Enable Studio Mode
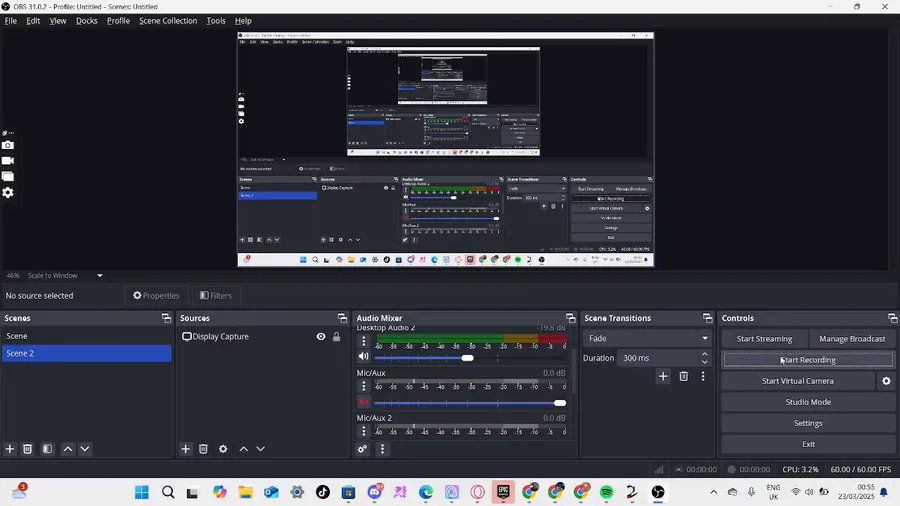 tap(808, 402)
